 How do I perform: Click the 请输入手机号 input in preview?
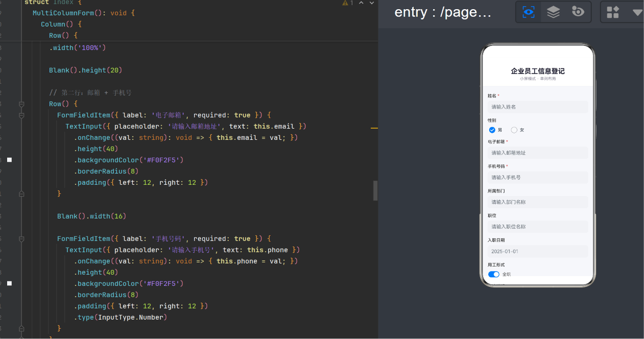point(538,177)
